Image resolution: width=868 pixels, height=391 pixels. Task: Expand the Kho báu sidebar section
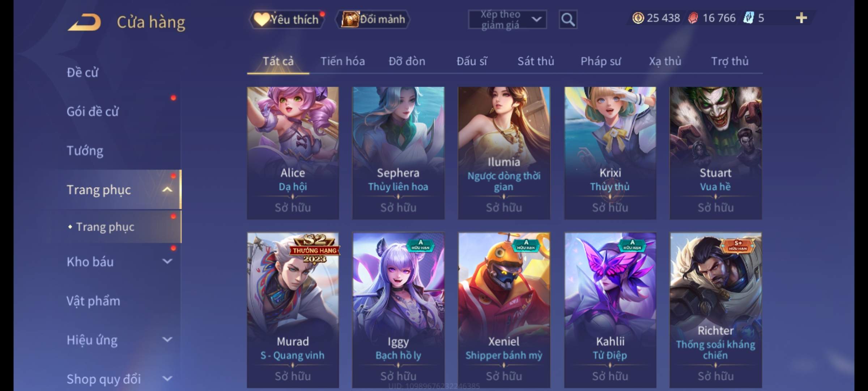(x=167, y=261)
